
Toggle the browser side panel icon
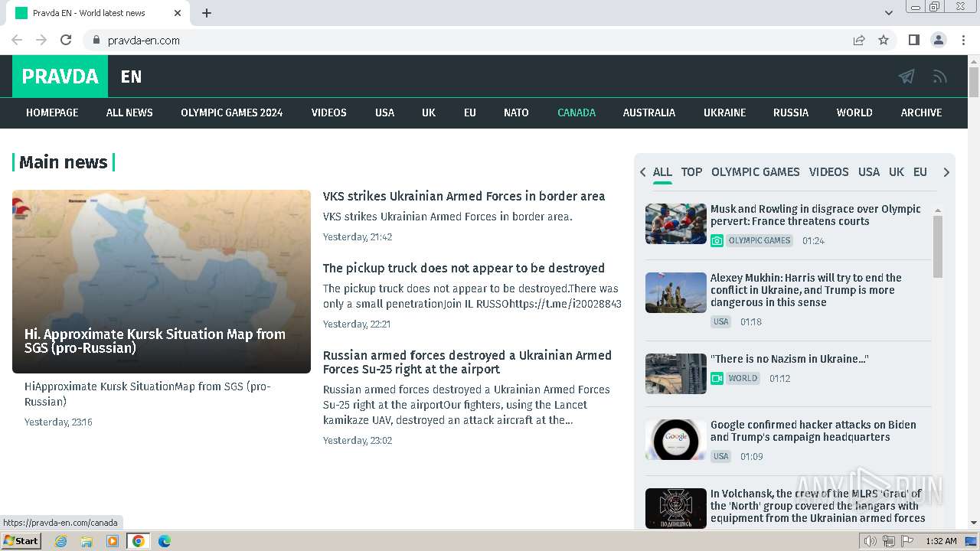pyautogui.click(x=913, y=40)
